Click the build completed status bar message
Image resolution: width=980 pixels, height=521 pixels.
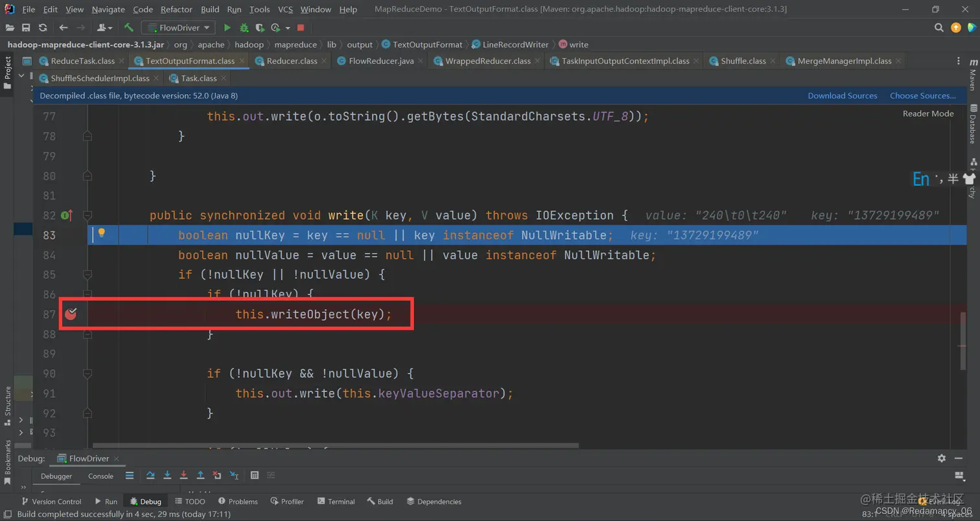[x=123, y=514]
